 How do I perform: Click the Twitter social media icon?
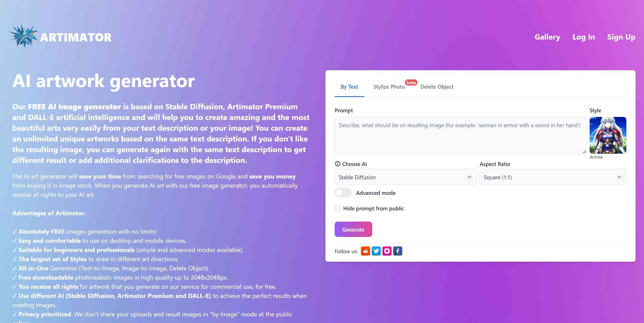tap(376, 250)
